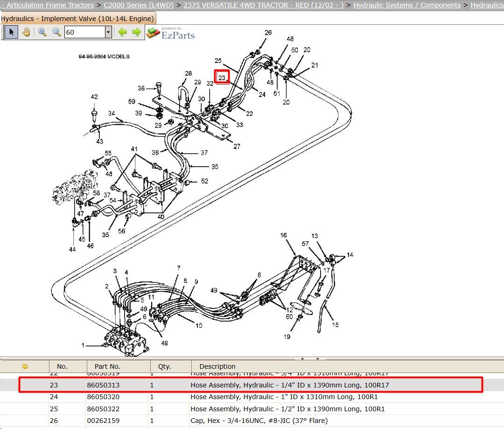Open Hydraulic Systems / Components breadcrumb
504x429 pixels.
pos(407,5)
